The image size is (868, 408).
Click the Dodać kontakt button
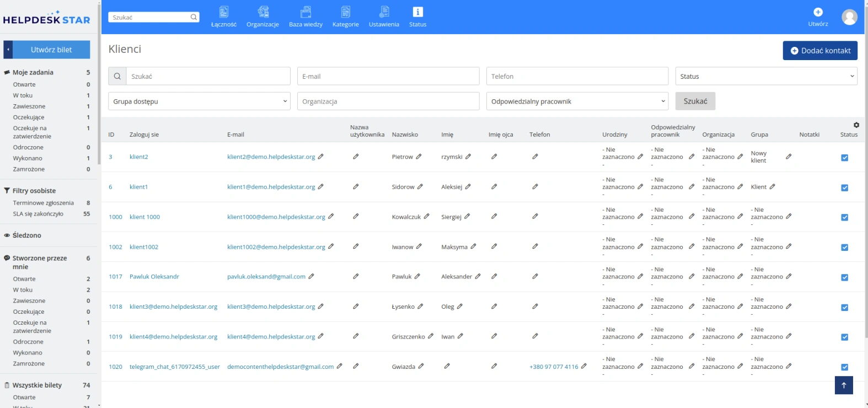[x=820, y=51]
